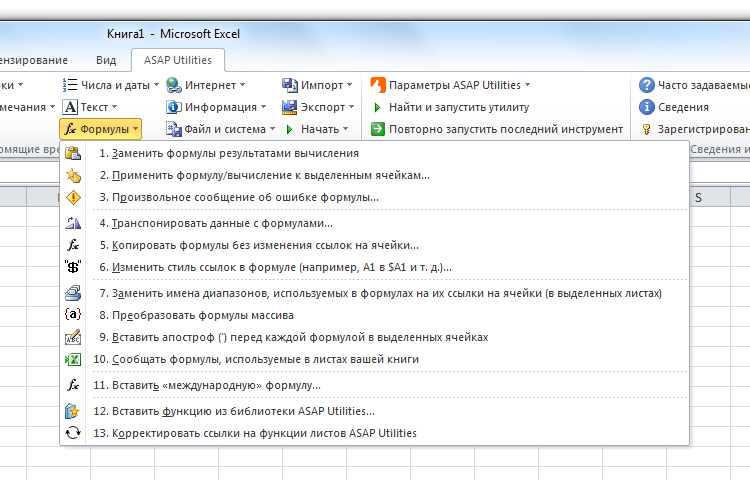Viewport: 750px width, 480px height.
Task: Expand the Текст dropdown arrow
Action: (115, 107)
